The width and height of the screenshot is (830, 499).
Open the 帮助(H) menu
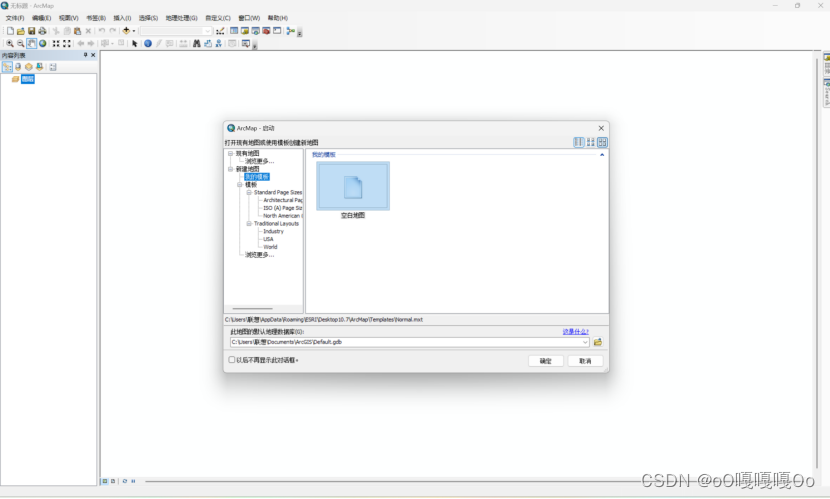pyautogui.click(x=277, y=18)
